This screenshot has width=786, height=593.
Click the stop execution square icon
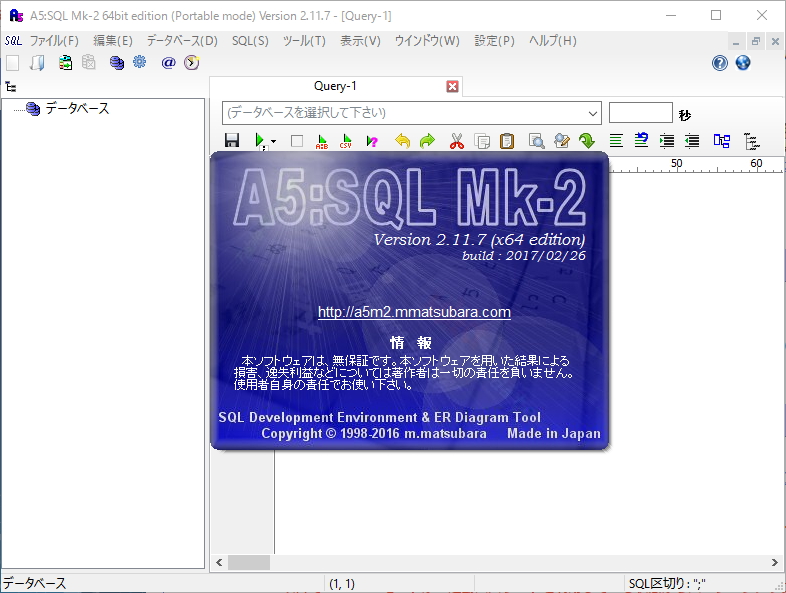point(297,141)
